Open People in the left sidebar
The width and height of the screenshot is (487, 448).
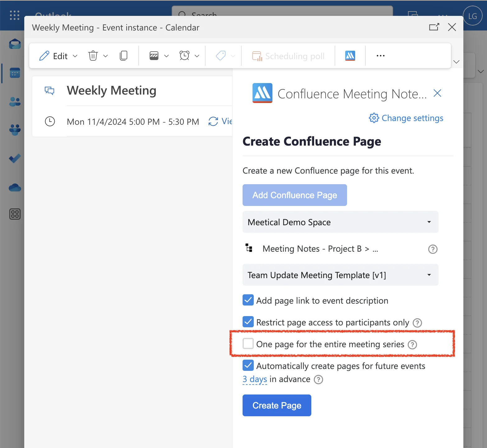15,101
